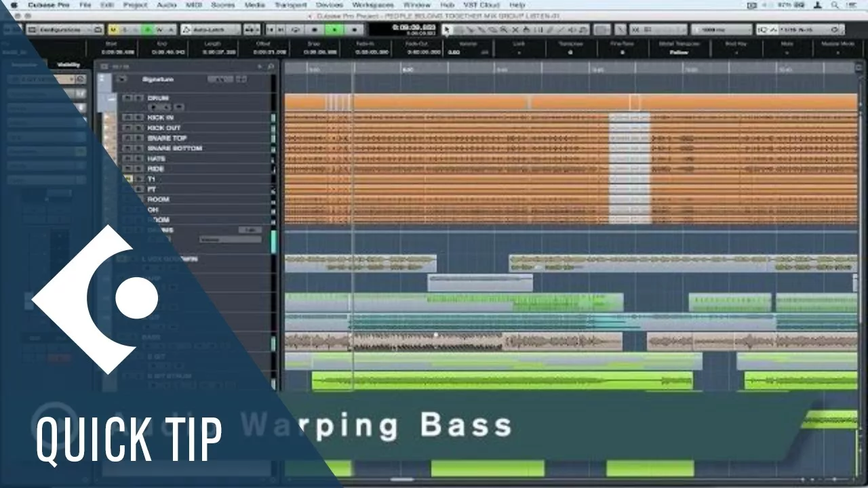Select the Zoom magnifier tool
Viewport: 868px width, 488px height.
pos(503,30)
